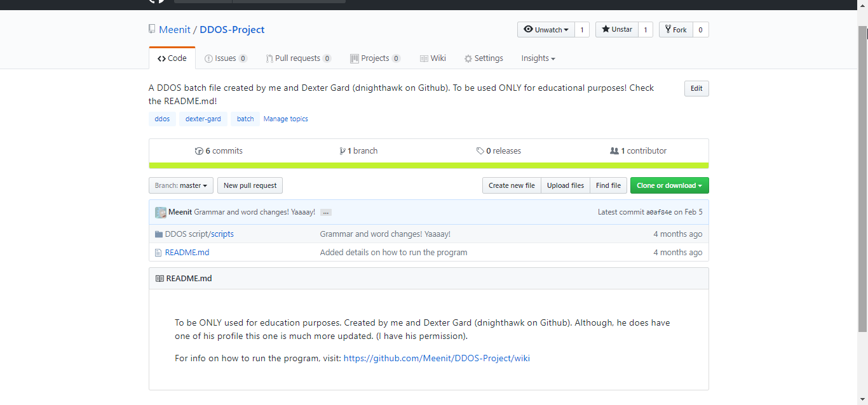Click the folder icon for DDOS script/scripts
868x405 pixels.
click(159, 234)
